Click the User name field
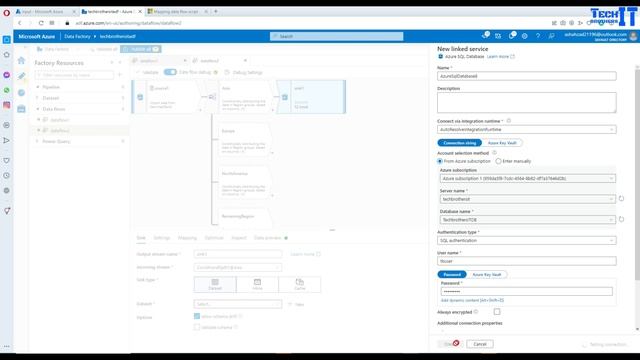640x360 pixels. point(527,261)
